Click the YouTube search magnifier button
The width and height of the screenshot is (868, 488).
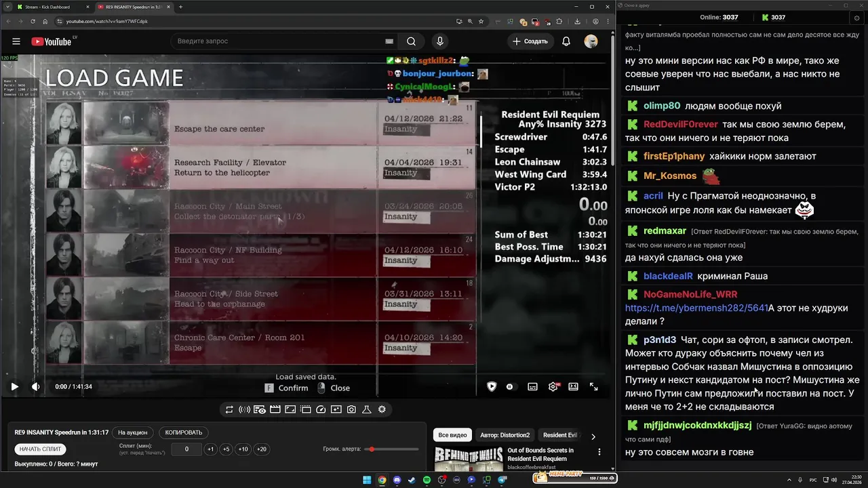[x=411, y=41]
